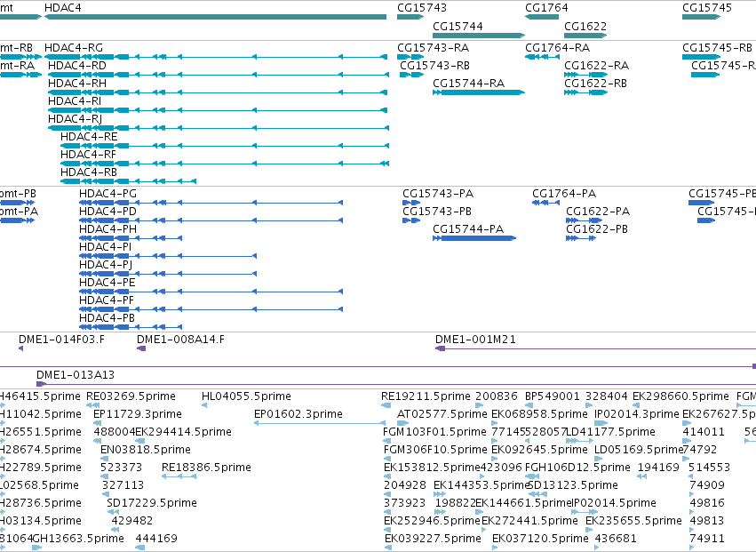
Task: Select the DME1-013A13 clone feature
Action: coord(396,384)
